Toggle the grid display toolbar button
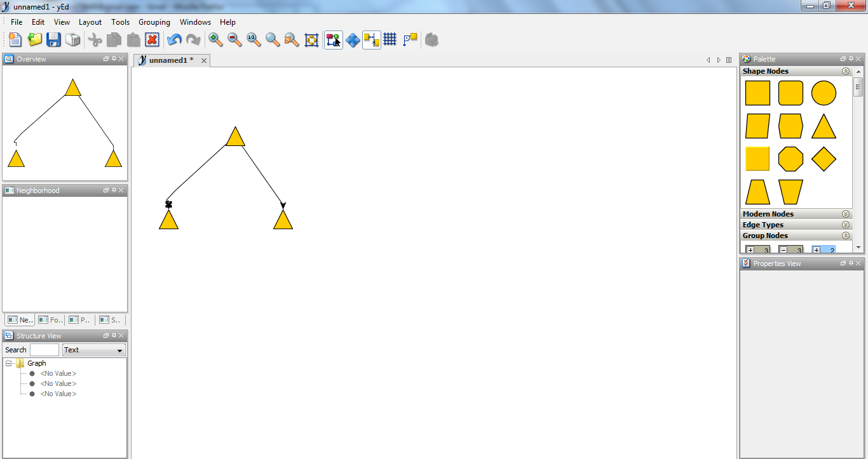This screenshot has width=868, height=459. (x=390, y=40)
